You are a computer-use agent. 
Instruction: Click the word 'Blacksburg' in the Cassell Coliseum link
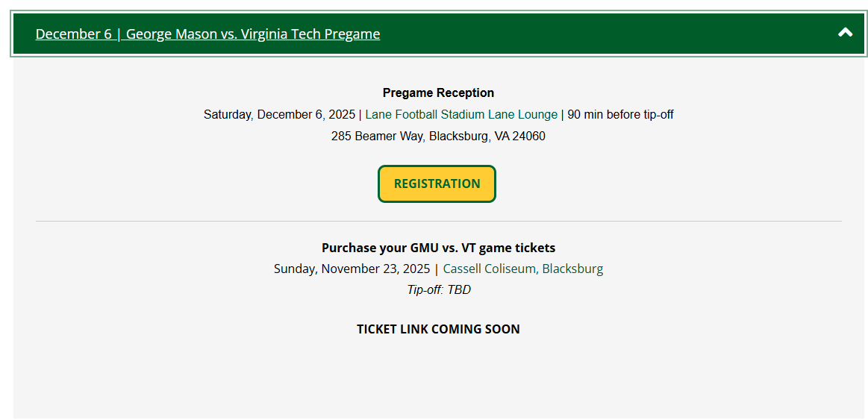pos(572,269)
